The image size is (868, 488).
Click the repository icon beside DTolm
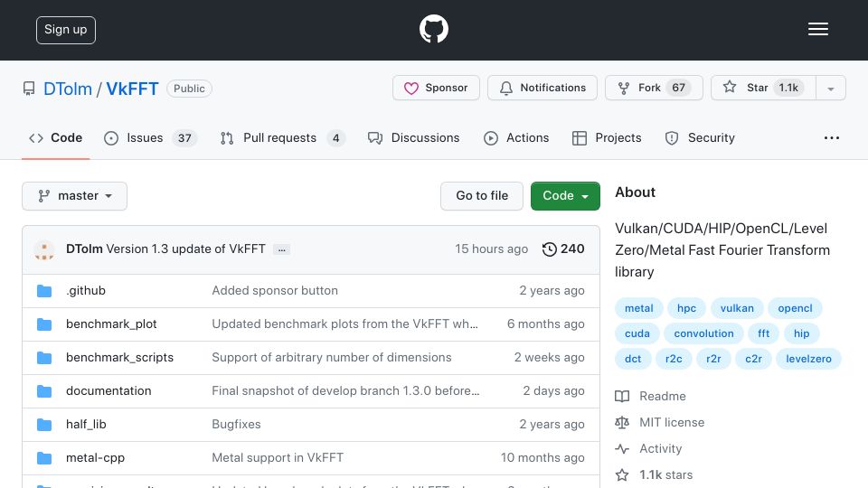[29, 89]
